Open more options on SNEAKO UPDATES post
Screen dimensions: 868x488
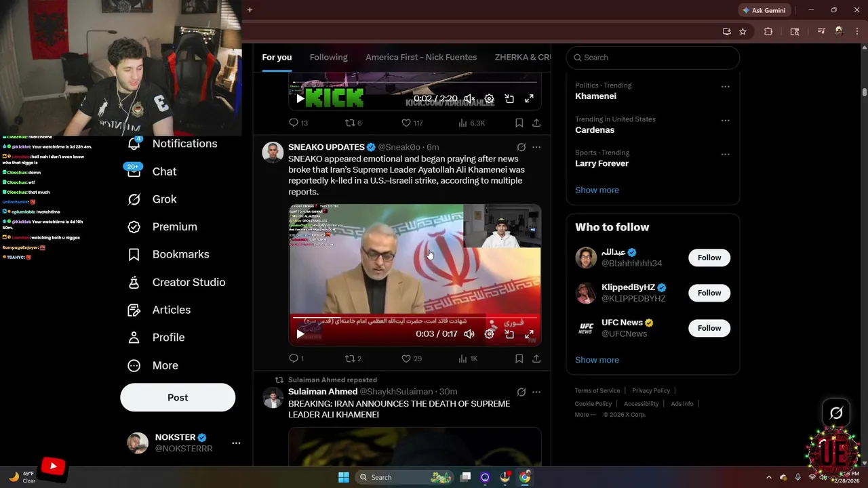click(x=536, y=147)
